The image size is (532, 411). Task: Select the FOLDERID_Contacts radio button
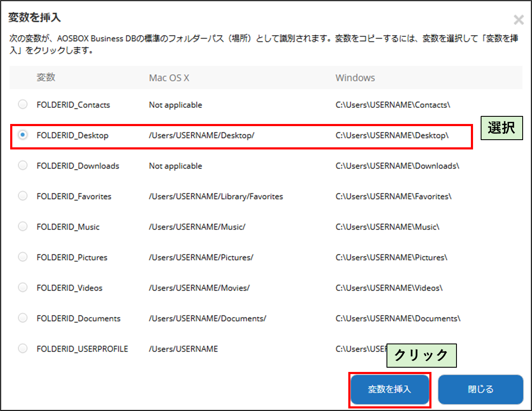(23, 104)
